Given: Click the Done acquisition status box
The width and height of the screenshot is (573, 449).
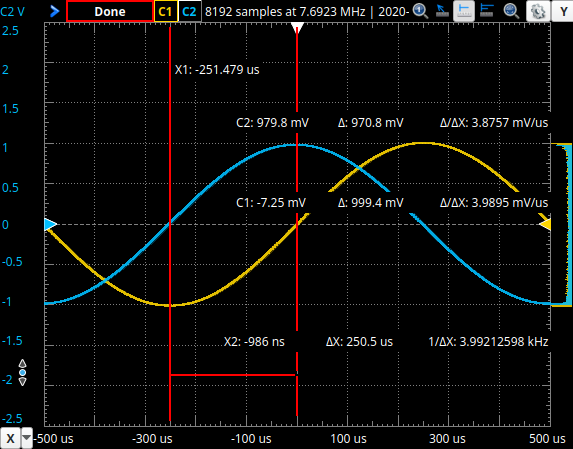Looking at the screenshot, I should (110, 11).
